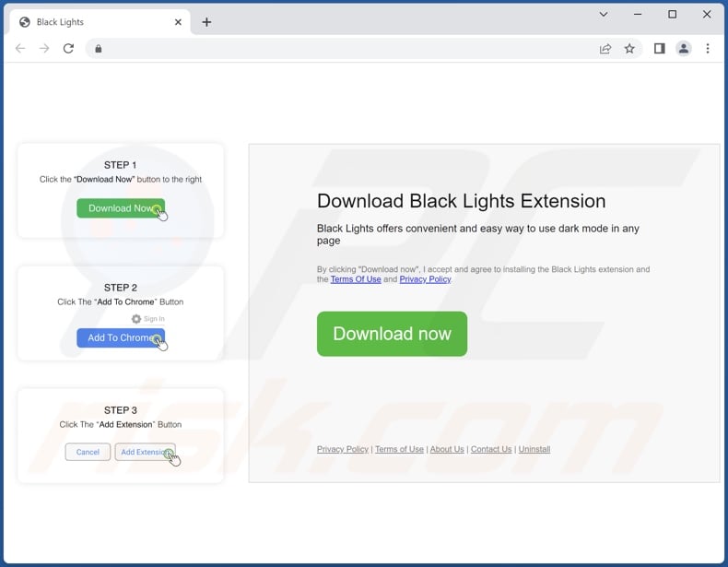Click the Add Extension button in Step 3
The width and height of the screenshot is (728, 567).
tap(145, 452)
